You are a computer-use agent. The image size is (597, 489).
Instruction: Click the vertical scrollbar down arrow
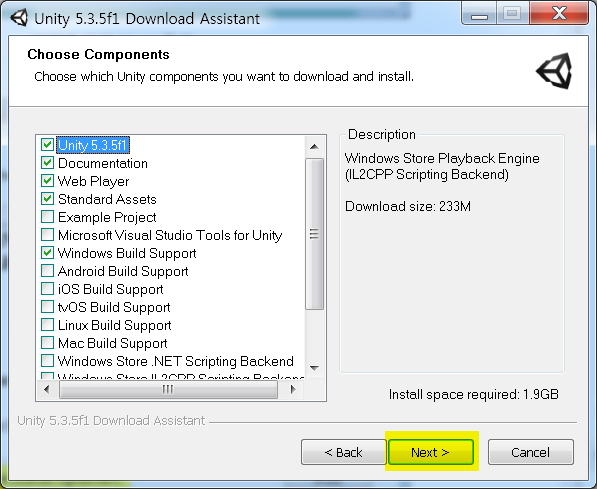click(314, 368)
